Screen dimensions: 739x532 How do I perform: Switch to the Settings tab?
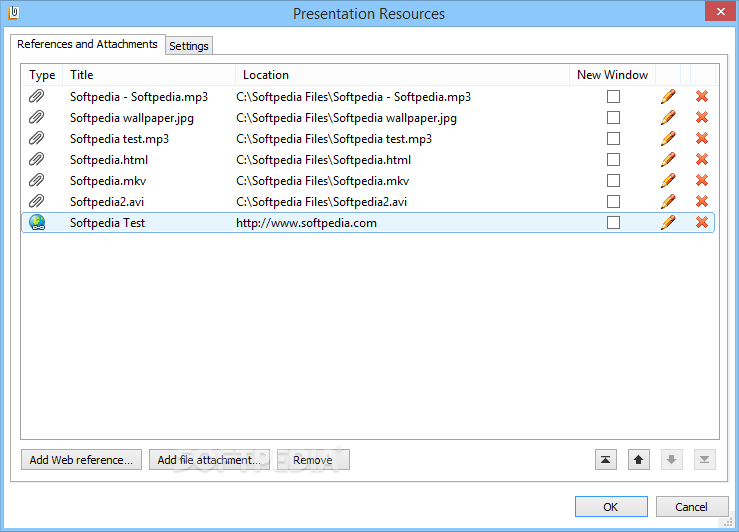189,46
